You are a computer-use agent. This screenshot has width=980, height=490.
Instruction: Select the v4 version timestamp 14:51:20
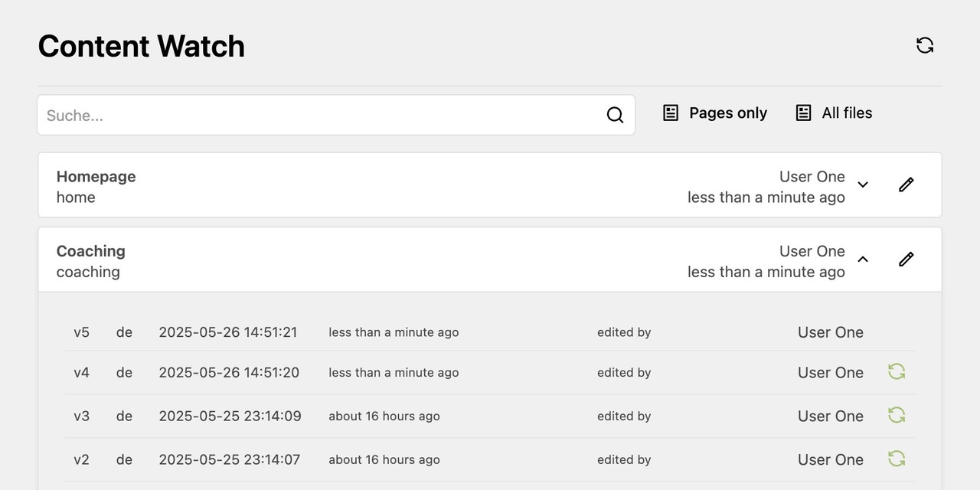pos(229,373)
